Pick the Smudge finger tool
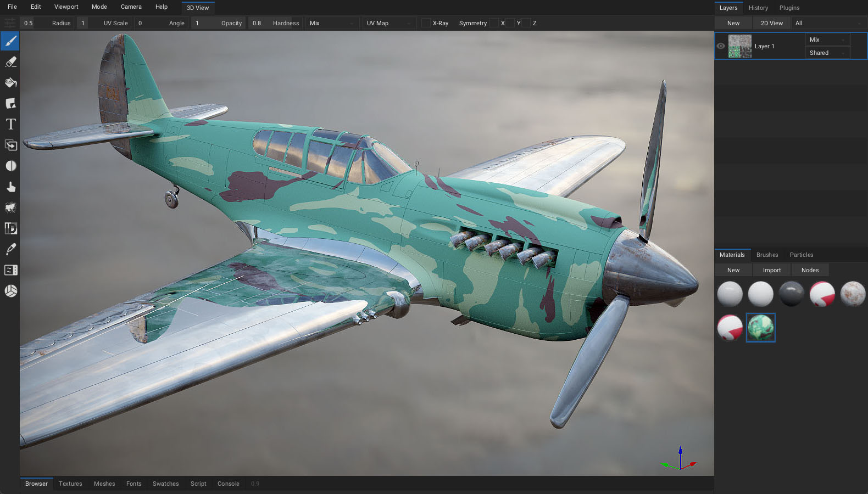 coord(10,187)
